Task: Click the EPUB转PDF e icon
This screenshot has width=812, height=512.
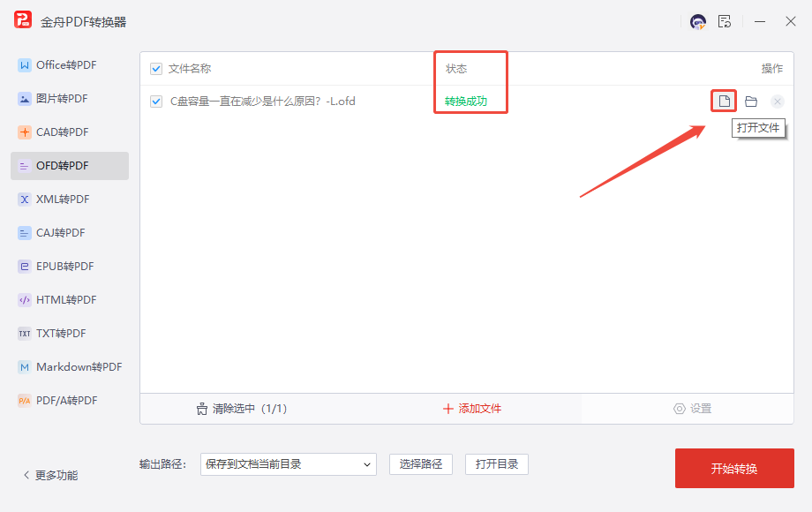Action: tap(25, 267)
